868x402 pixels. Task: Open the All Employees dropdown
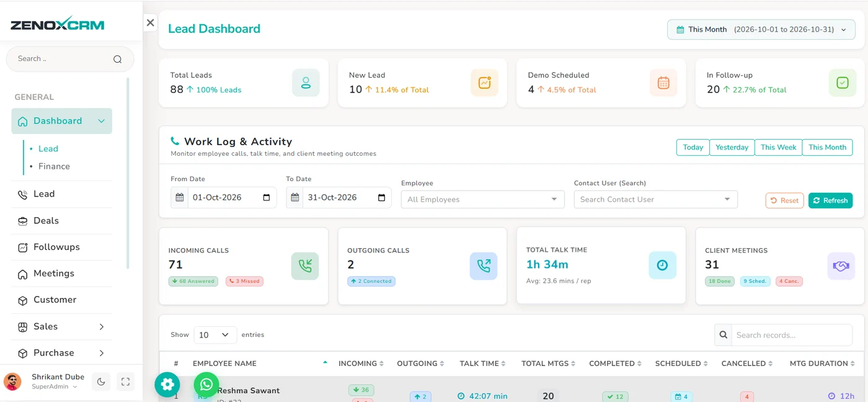point(483,199)
